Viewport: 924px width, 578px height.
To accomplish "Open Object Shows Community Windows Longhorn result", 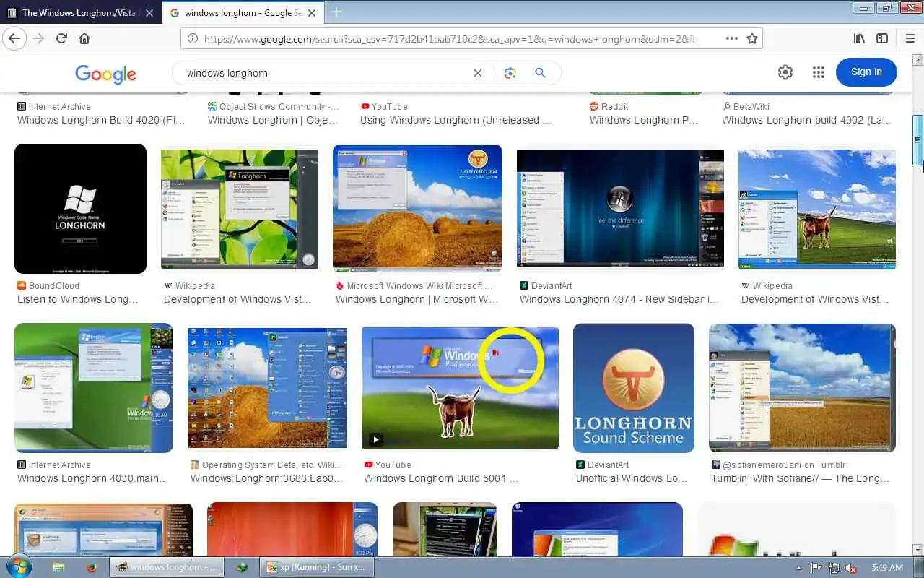I will [273, 120].
